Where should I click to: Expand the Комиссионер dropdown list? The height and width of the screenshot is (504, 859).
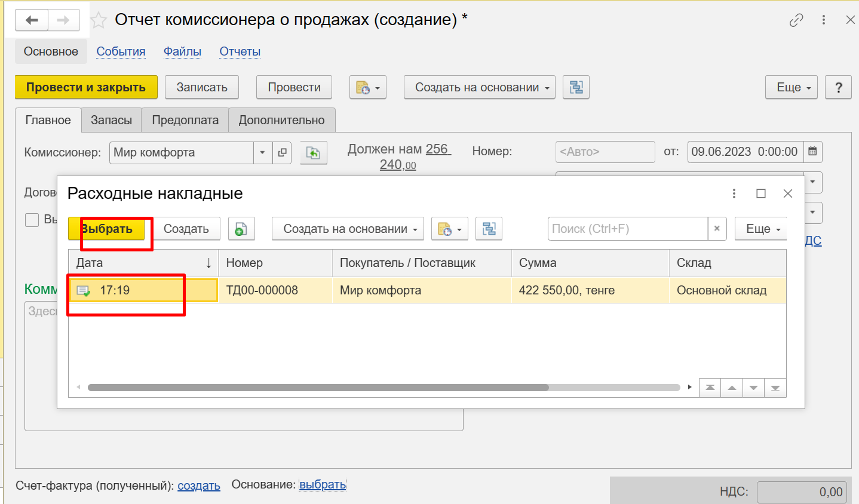click(262, 152)
